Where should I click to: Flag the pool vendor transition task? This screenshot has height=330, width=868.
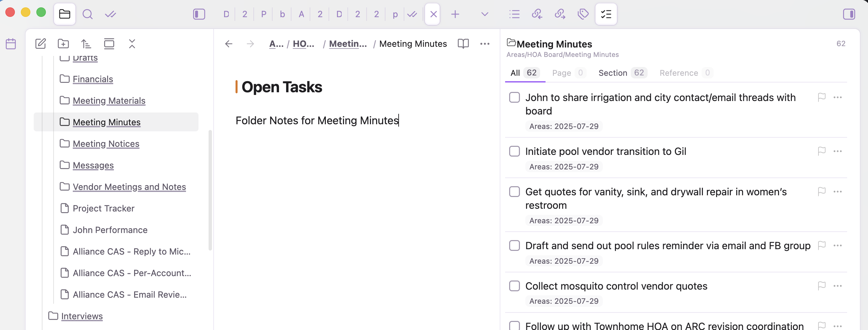click(822, 151)
